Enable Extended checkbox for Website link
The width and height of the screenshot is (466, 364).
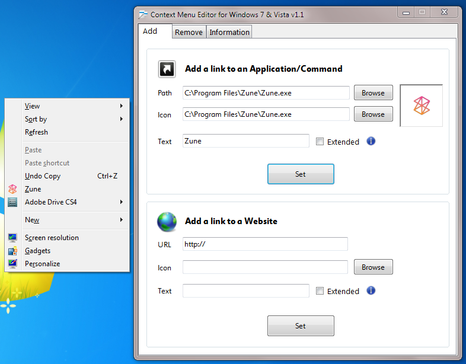coord(320,291)
